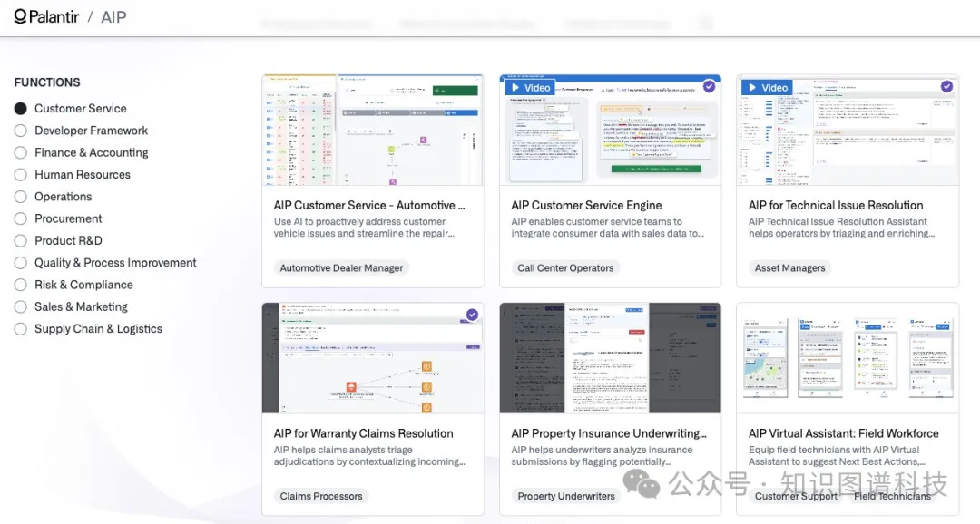Click the Call Center Operators tag
980x524 pixels.
coord(565,268)
